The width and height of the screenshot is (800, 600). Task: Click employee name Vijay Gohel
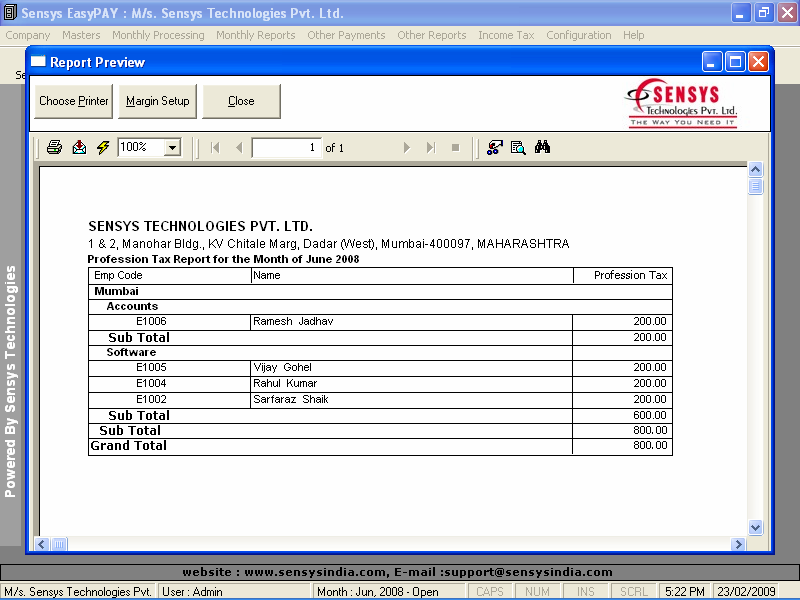click(282, 367)
